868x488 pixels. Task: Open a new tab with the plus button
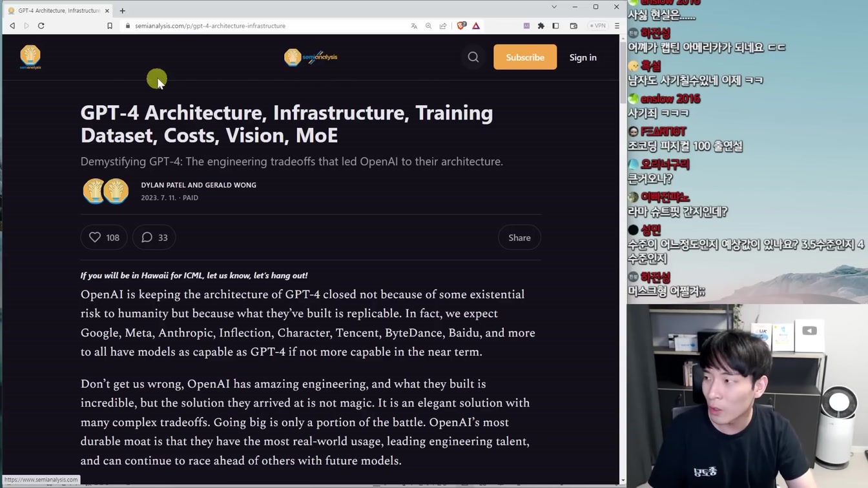click(122, 10)
